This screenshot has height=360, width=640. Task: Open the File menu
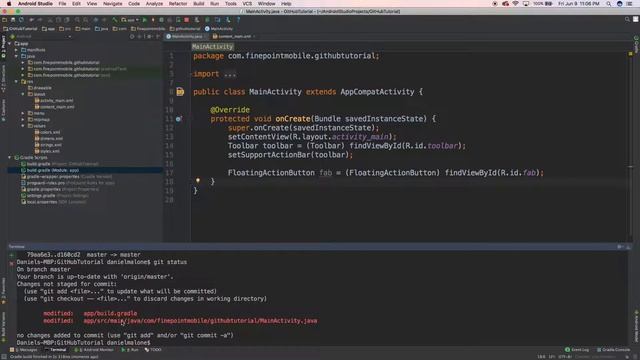pyautogui.click(x=62, y=4)
